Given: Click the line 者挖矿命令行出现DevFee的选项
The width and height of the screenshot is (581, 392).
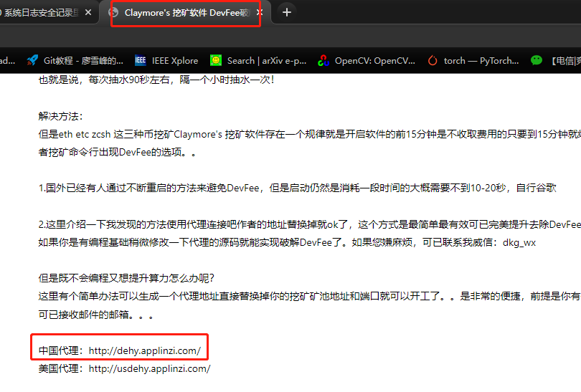Looking at the screenshot, I should coord(118,152).
